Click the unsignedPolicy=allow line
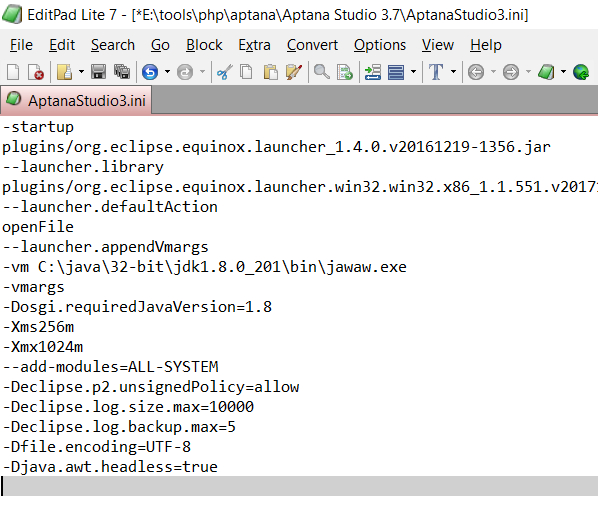Image resolution: width=598 pixels, height=510 pixels. click(x=151, y=387)
